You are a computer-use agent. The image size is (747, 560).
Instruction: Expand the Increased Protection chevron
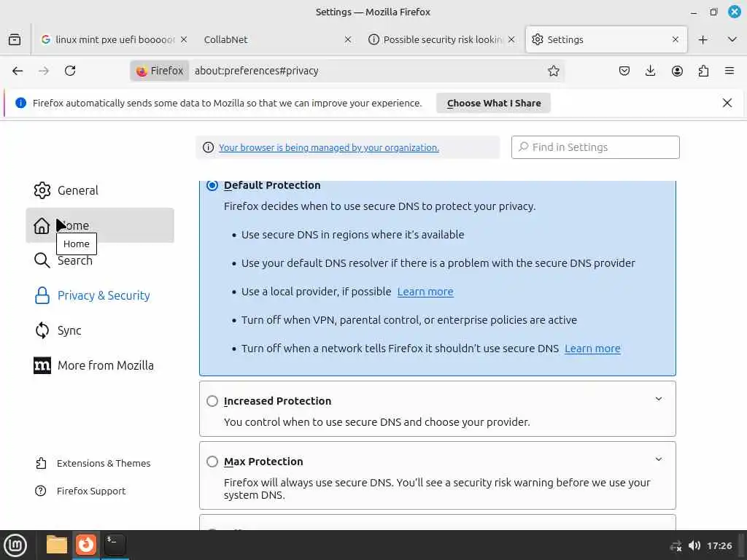(658, 399)
